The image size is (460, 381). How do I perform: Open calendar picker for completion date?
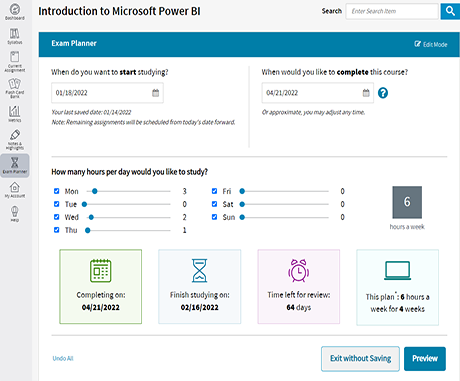tap(366, 93)
